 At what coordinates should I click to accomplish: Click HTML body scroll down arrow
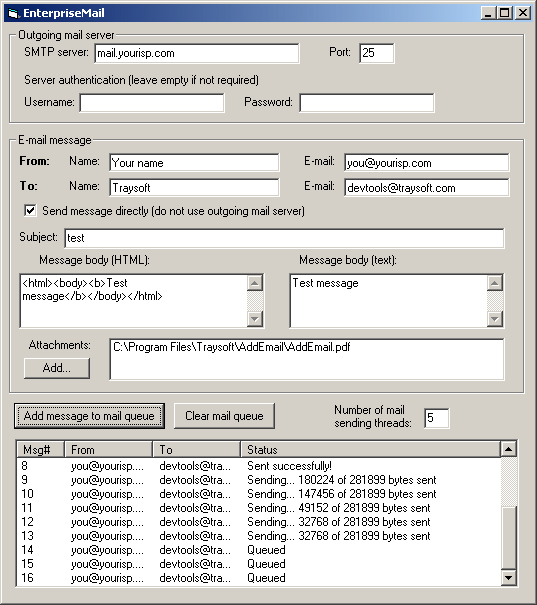click(x=255, y=319)
